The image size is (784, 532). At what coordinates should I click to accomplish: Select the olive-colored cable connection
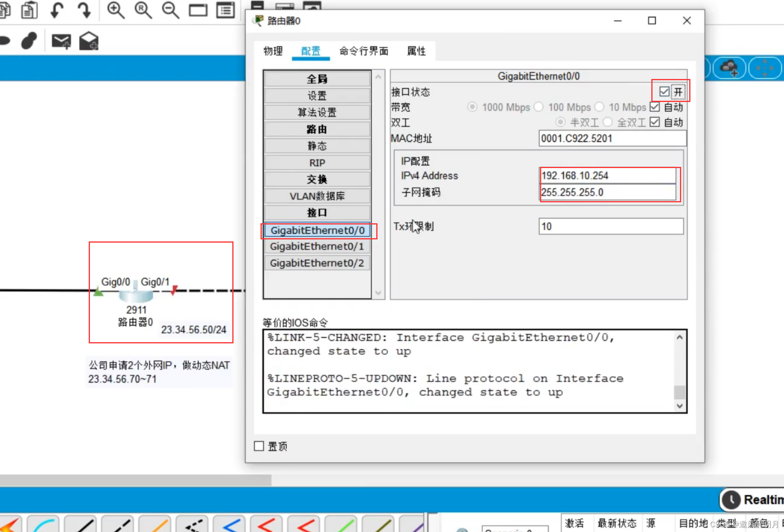point(378,524)
